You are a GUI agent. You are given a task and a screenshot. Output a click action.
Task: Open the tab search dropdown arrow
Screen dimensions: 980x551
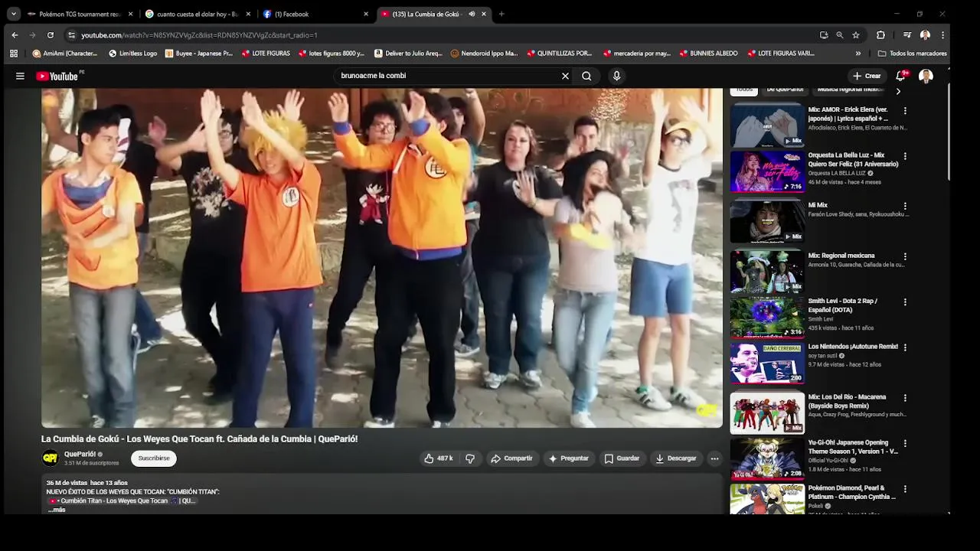pyautogui.click(x=13, y=14)
